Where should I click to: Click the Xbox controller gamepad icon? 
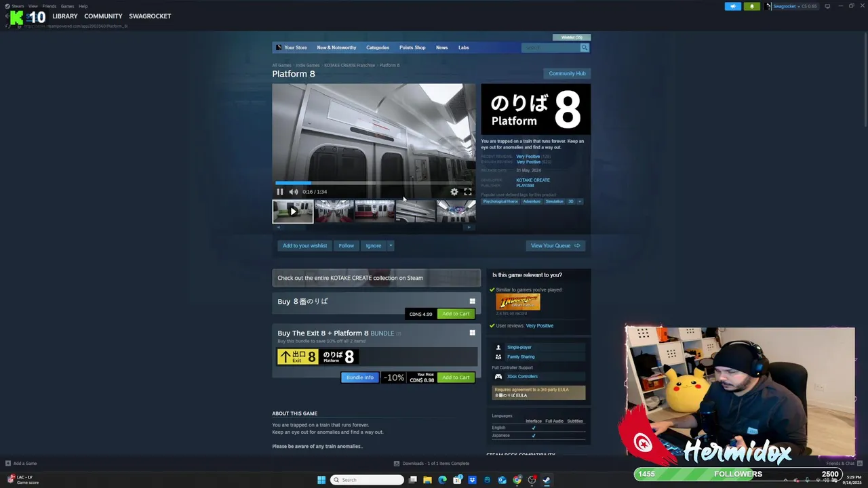pyautogui.click(x=498, y=376)
